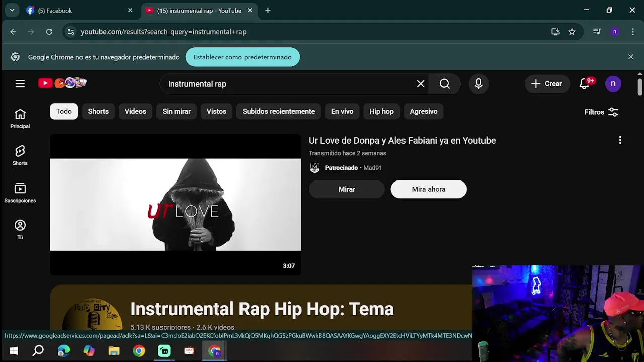Open the Filtros panel
Image resolution: width=644 pixels, height=362 pixels.
pyautogui.click(x=601, y=112)
